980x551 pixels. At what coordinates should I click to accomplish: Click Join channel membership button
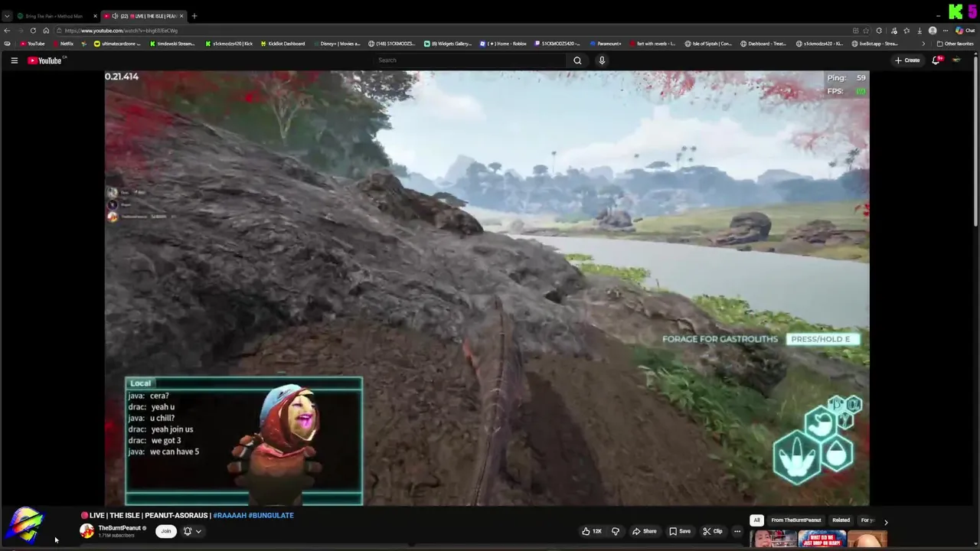click(166, 531)
